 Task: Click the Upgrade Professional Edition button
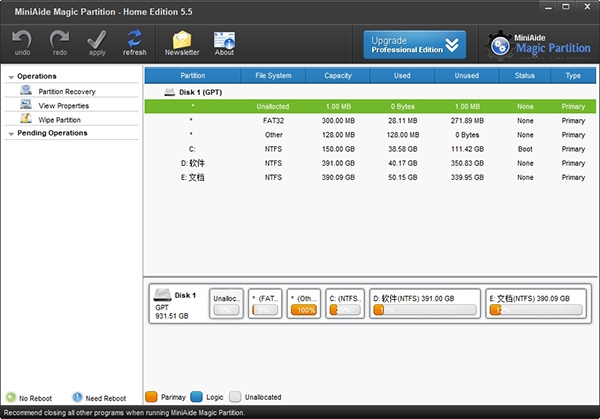point(415,45)
